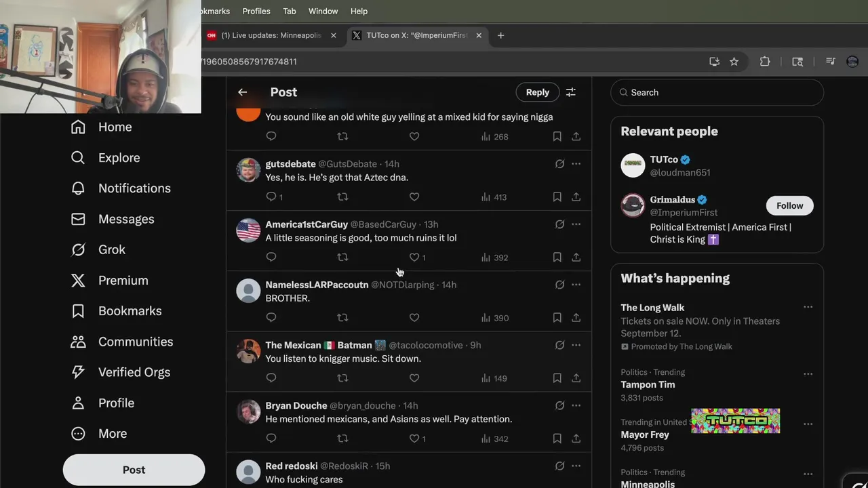Screen dimensions: 868x488
Task: Like America1stCarGuy's seasoning comment
Action: 414,257
